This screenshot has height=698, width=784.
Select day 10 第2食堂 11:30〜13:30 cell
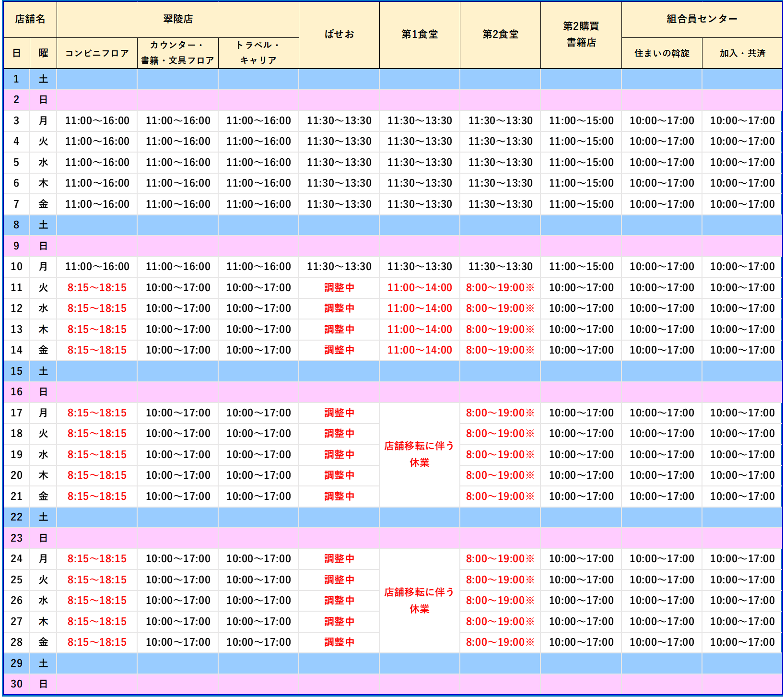coord(500,267)
